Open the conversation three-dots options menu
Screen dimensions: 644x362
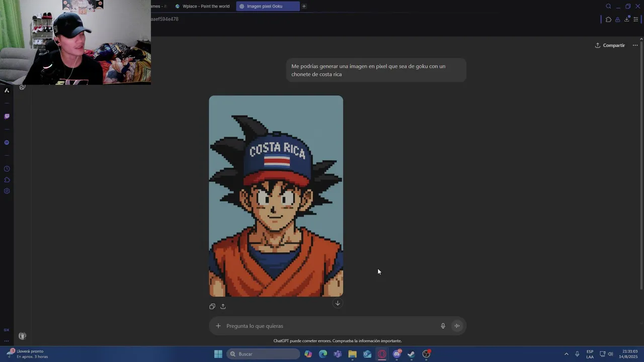[x=635, y=45]
